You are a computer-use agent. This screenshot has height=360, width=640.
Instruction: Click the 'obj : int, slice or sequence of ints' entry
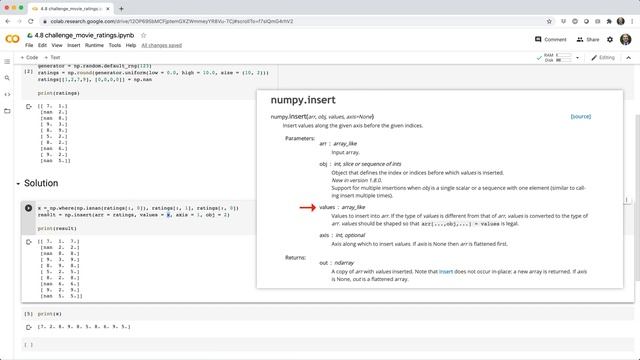pos(360,164)
